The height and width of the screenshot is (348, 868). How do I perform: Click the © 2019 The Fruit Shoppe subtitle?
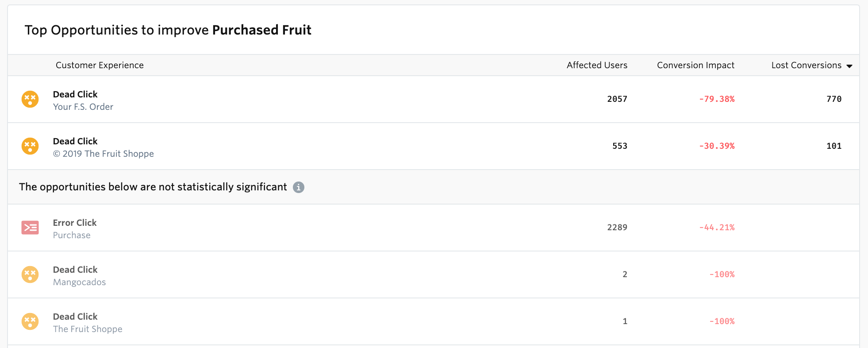(x=104, y=154)
